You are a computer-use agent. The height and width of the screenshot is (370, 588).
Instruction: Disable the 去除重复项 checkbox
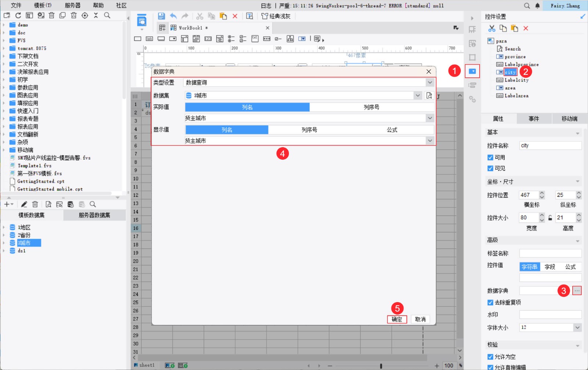pyautogui.click(x=490, y=302)
